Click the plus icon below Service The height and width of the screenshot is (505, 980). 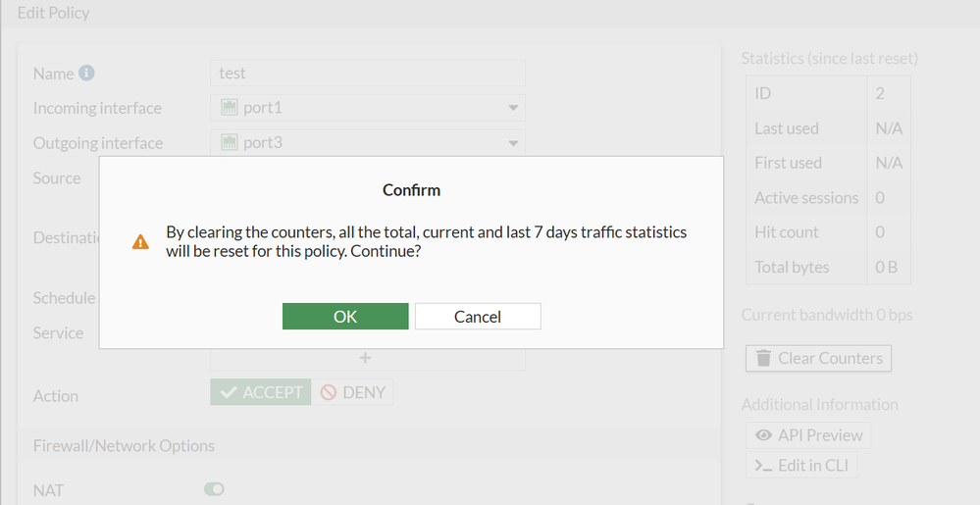coord(367,359)
